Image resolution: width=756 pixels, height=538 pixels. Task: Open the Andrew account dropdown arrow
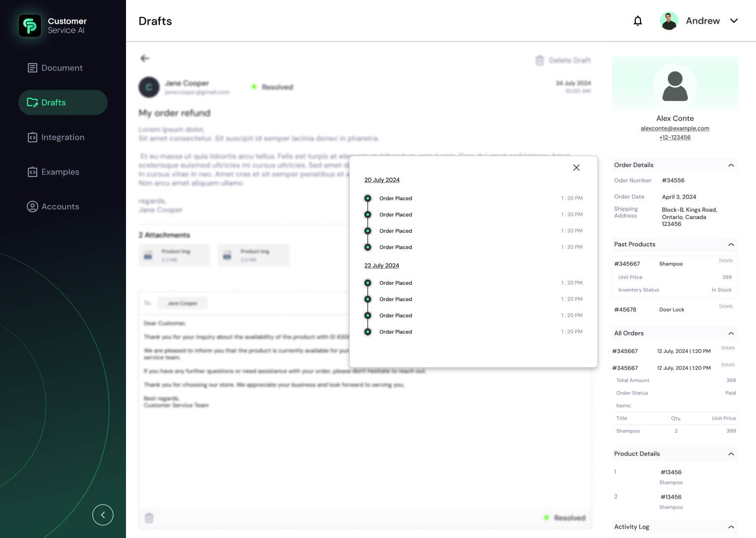click(734, 21)
